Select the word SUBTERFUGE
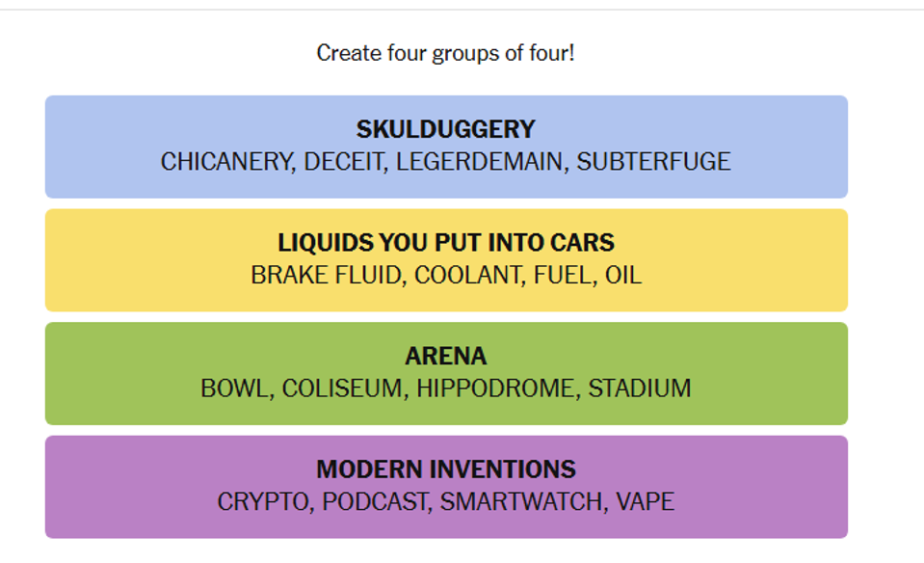 coord(653,162)
